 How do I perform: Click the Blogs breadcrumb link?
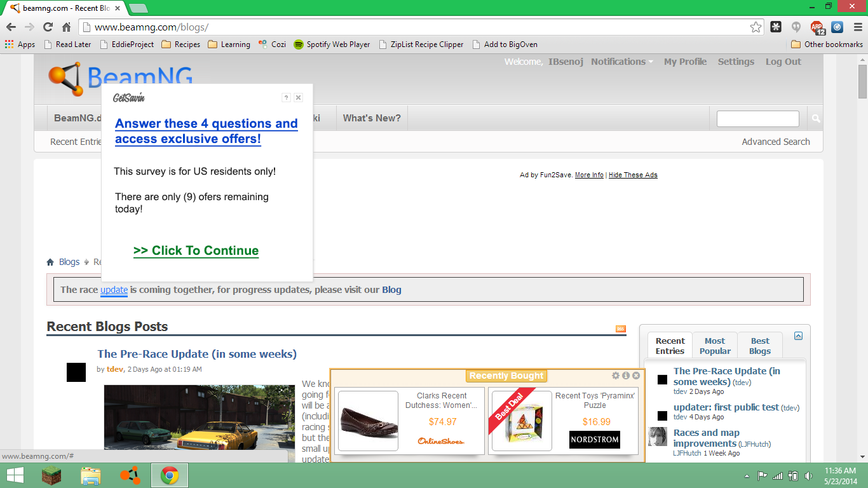coord(69,262)
